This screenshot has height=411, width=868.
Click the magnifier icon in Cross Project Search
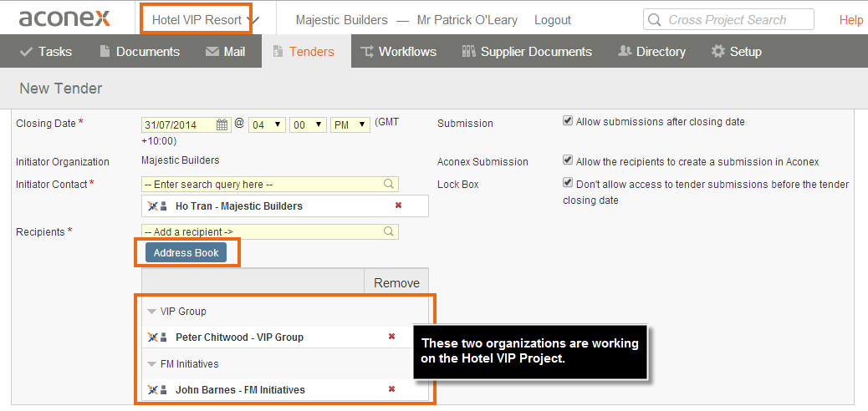(654, 20)
